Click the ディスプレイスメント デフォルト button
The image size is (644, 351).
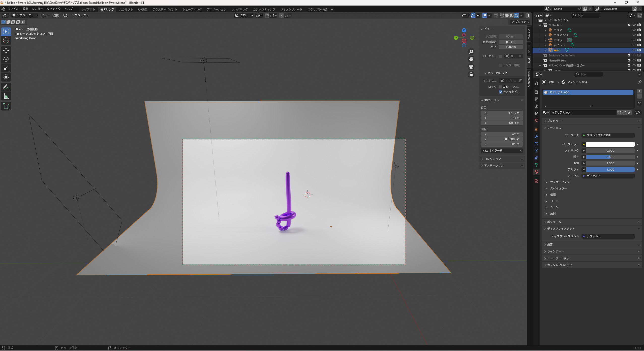(x=608, y=236)
